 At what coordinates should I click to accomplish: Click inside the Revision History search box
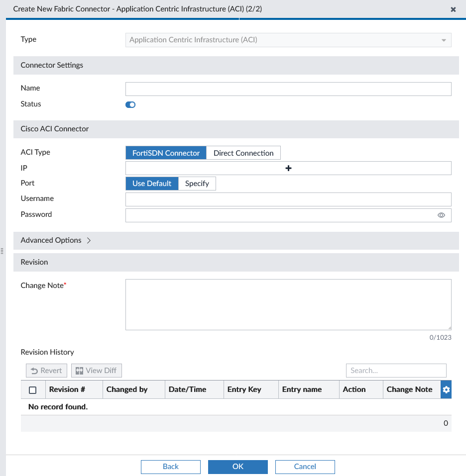tap(396, 370)
